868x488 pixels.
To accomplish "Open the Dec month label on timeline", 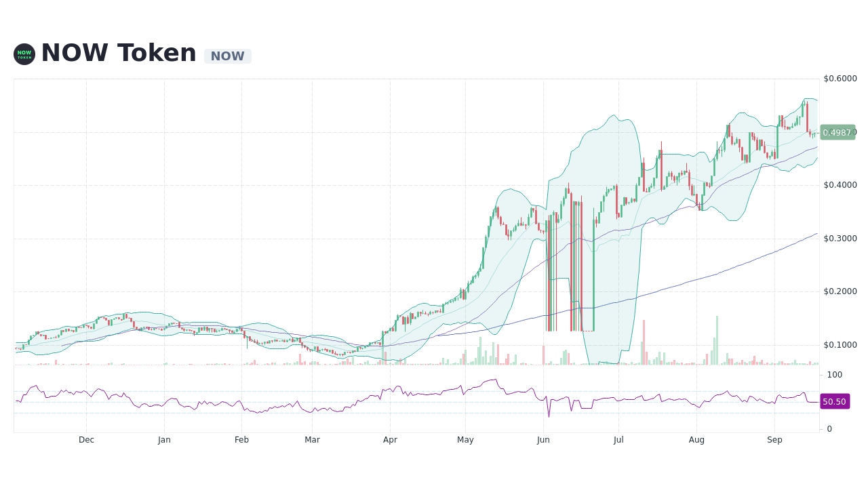I will [86, 440].
